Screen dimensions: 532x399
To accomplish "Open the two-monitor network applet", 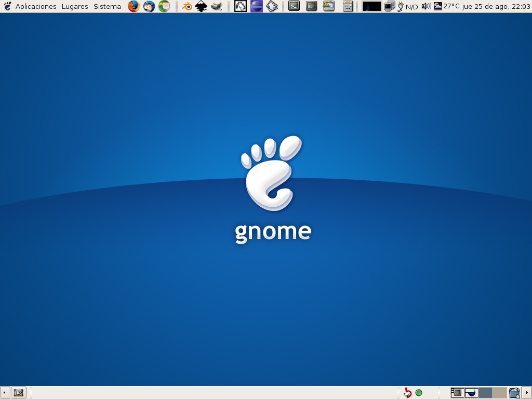I will 390,6.
